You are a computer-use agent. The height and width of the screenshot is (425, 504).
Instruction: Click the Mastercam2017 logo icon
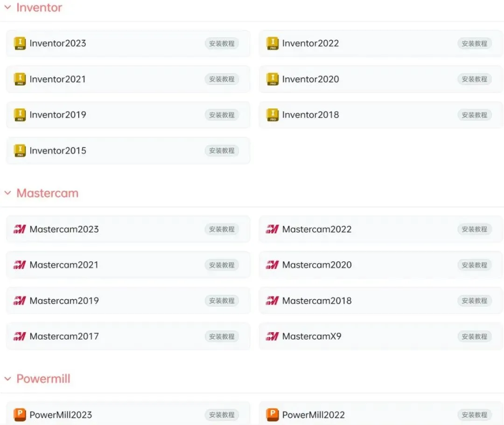pyautogui.click(x=20, y=336)
